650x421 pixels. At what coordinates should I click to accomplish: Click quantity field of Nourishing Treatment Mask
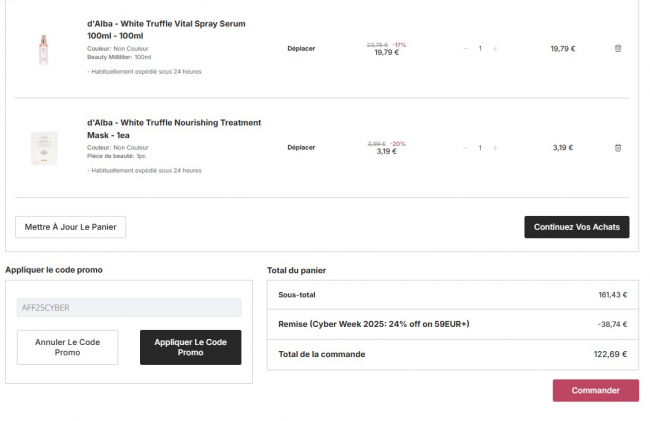(x=480, y=147)
